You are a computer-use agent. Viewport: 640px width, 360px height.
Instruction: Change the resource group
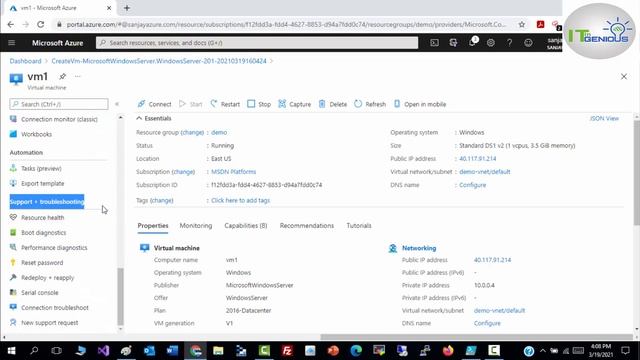[x=192, y=133]
